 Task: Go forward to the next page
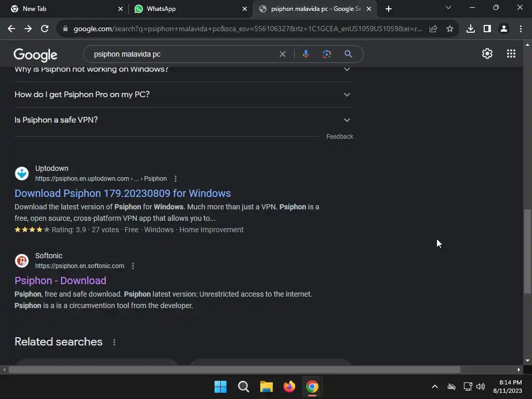[28, 29]
